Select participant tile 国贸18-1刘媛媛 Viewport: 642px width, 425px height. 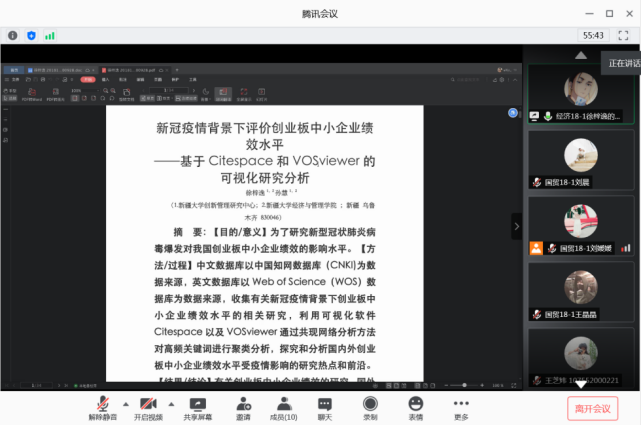click(581, 226)
